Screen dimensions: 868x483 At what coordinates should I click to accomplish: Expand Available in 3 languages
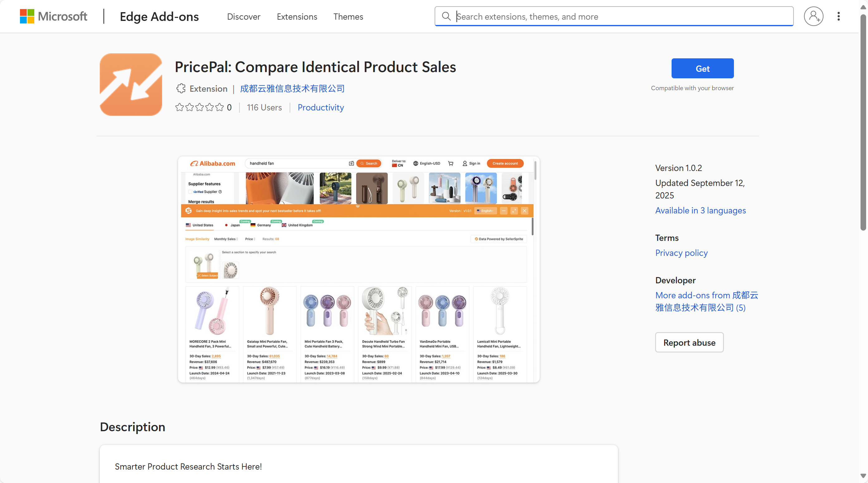tap(700, 210)
